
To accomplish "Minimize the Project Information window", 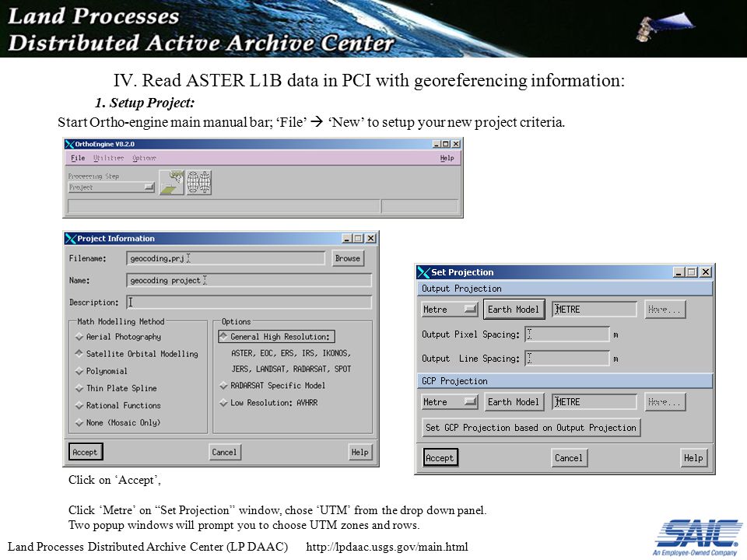I will (x=347, y=238).
